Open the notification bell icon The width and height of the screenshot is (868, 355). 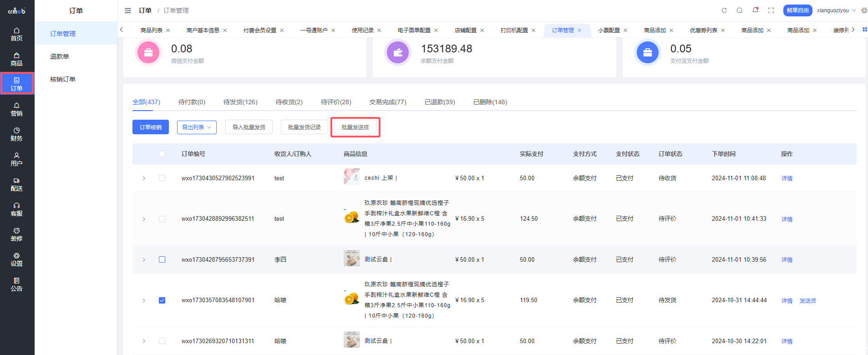(755, 10)
